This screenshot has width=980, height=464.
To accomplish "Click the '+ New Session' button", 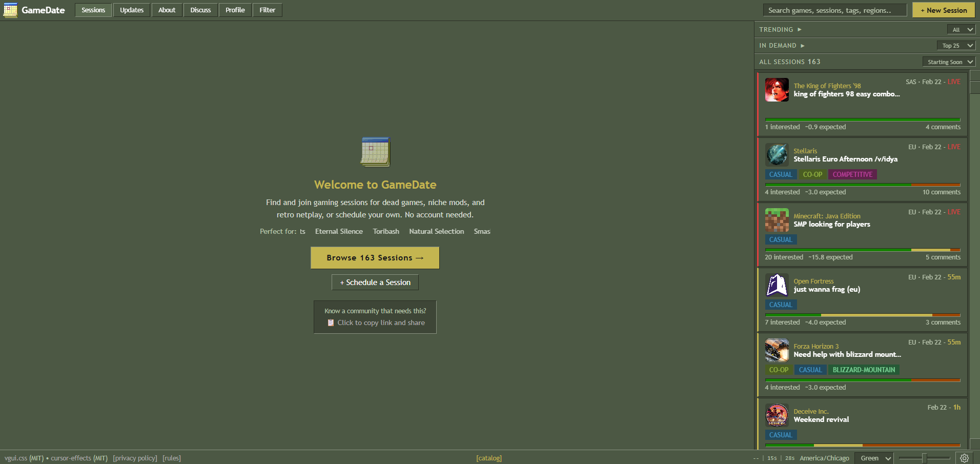I will point(944,10).
